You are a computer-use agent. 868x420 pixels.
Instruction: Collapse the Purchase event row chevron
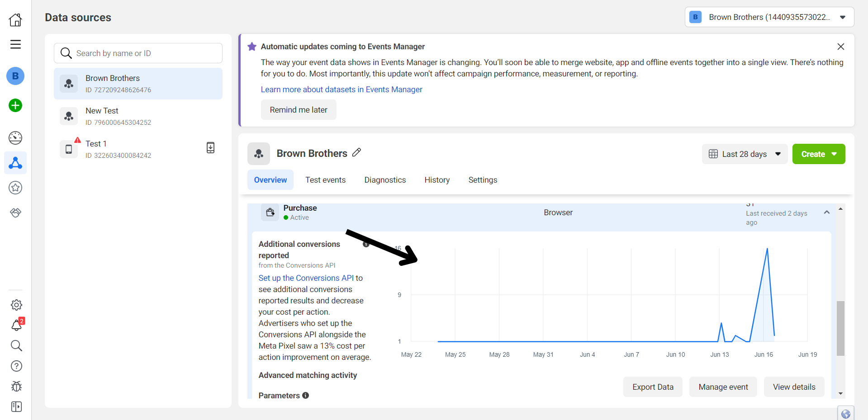pyautogui.click(x=827, y=212)
